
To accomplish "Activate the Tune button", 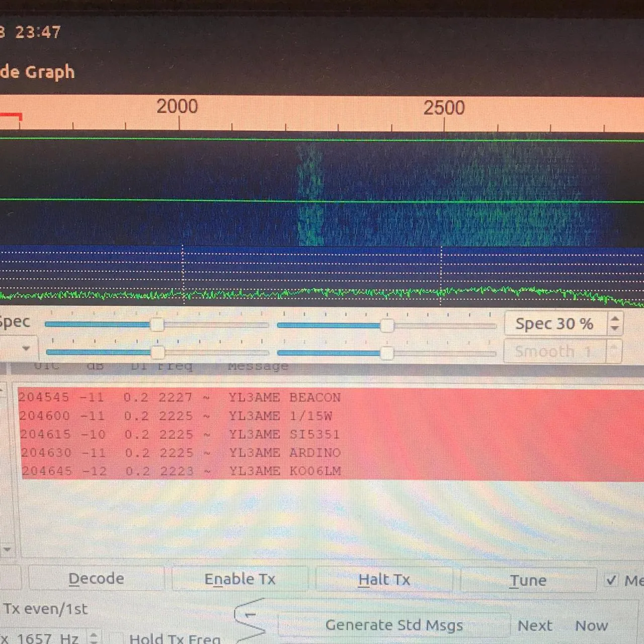I will click(528, 580).
